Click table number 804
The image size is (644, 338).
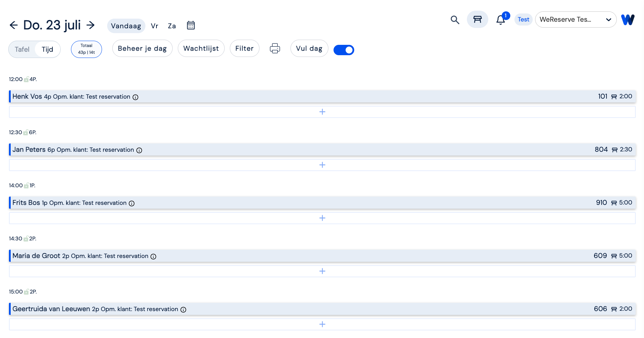(x=601, y=150)
